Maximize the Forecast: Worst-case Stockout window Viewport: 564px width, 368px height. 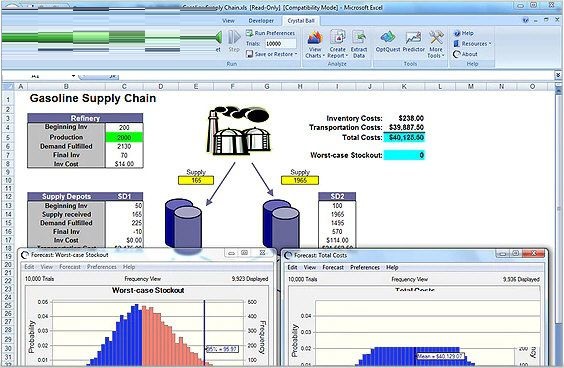click(244, 253)
